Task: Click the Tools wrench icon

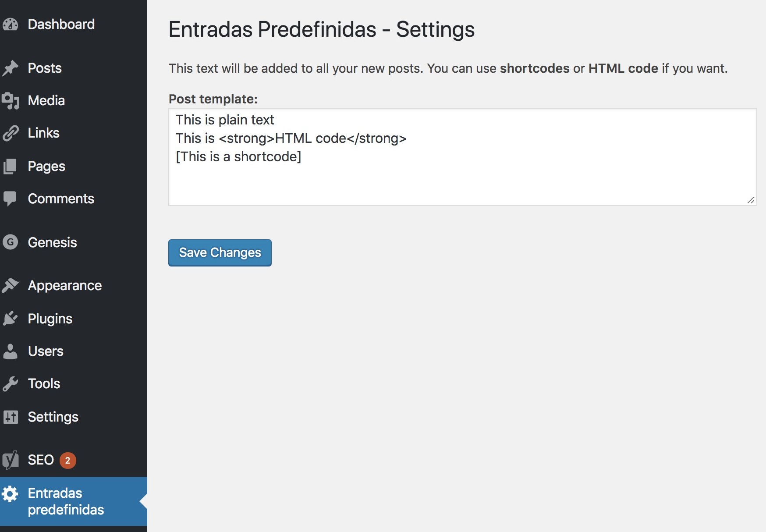Action: [x=10, y=383]
